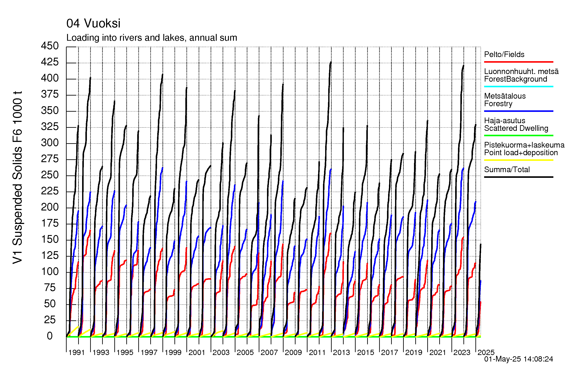Click the y-axis value 400

[50, 78]
